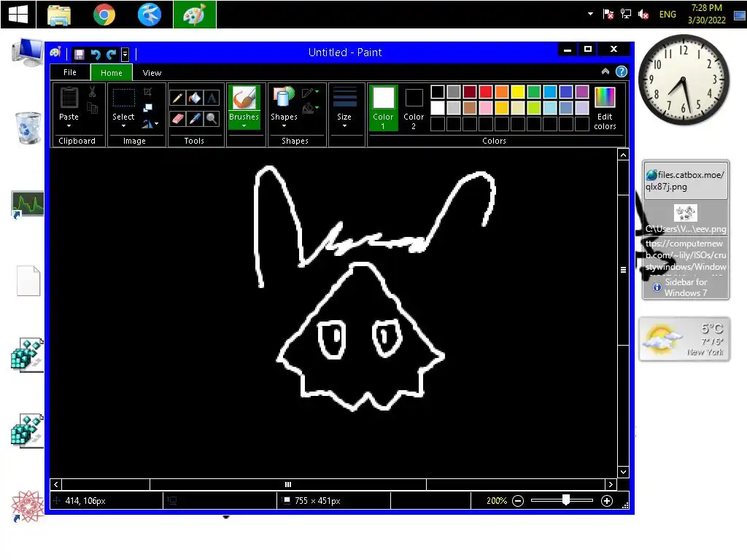
Task: Expand the Select dropdown arrow
Action: (x=123, y=125)
